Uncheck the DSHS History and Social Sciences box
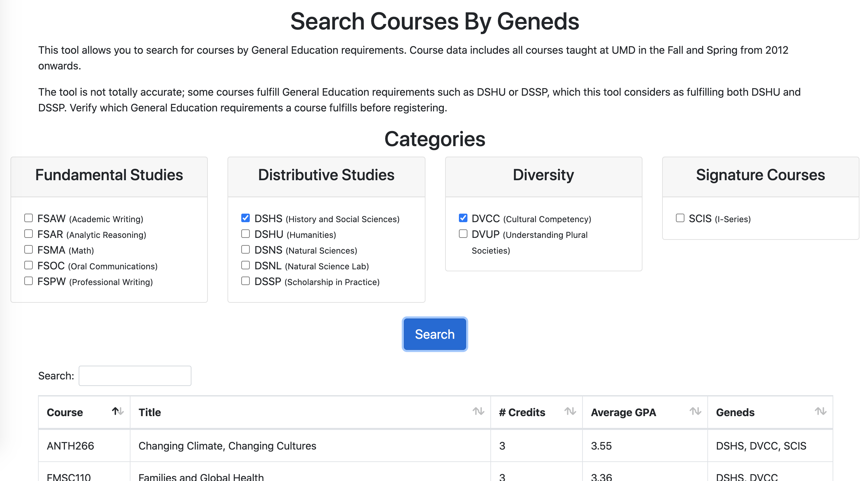The width and height of the screenshot is (868, 481). tap(245, 218)
